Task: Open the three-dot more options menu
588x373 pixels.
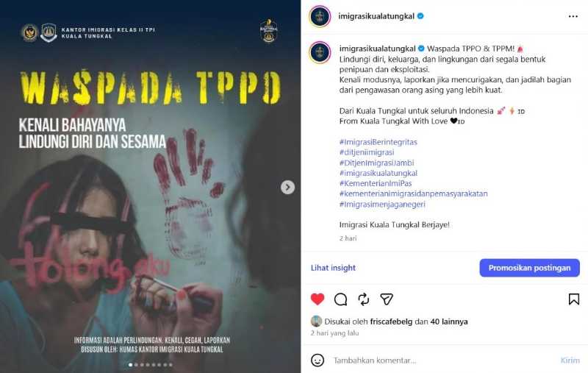Action: (x=573, y=16)
